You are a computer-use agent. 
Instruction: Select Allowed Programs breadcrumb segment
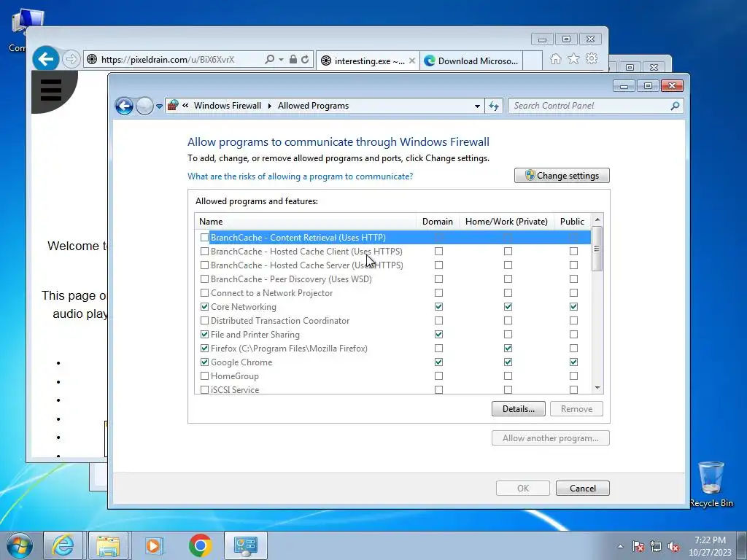313,106
